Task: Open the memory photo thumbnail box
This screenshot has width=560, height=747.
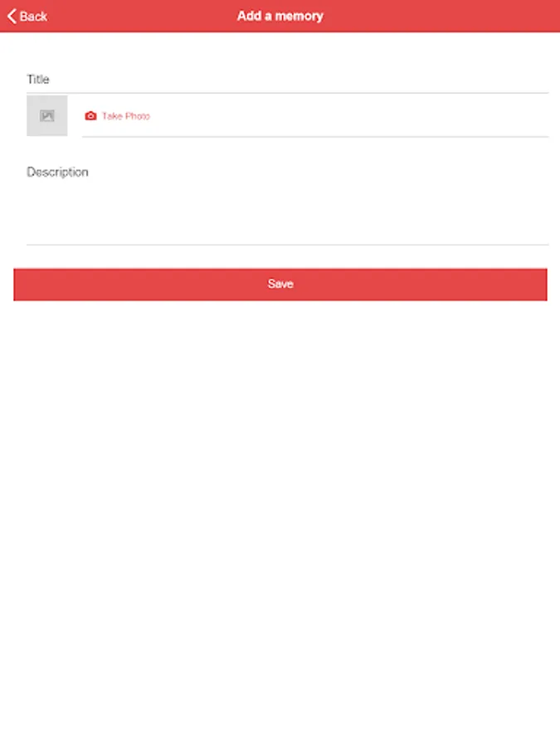Action: [x=46, y=115]
